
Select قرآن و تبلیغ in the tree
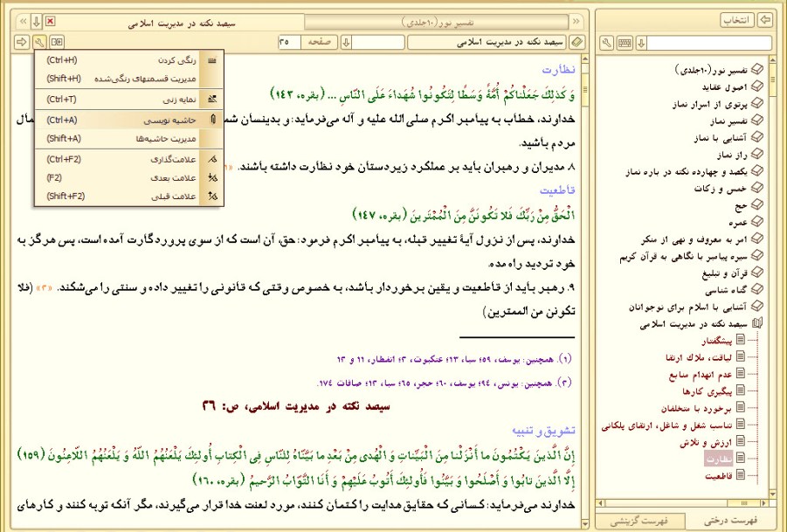click(x=725, y=273)
